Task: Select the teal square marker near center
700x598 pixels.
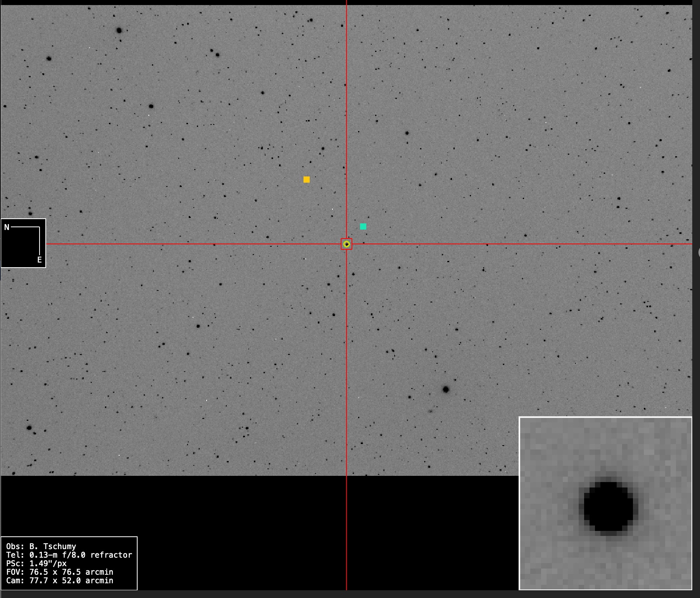Action: [363, 226]
